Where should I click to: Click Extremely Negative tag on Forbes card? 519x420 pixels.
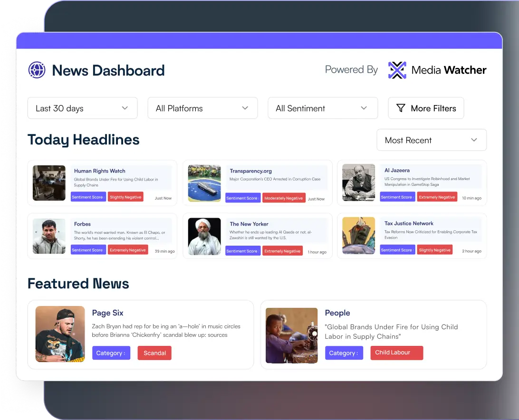[x=128, y=250]
